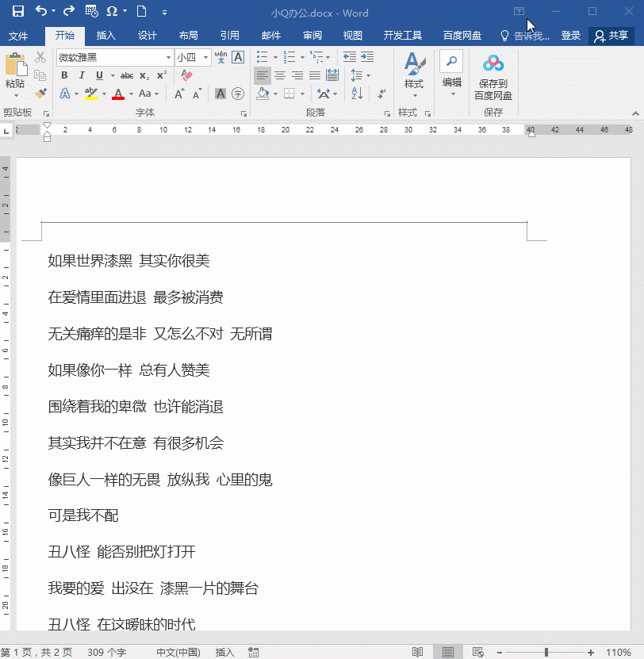Shrink the font size
The image size is (644, 659).
[x=197, y=94]
